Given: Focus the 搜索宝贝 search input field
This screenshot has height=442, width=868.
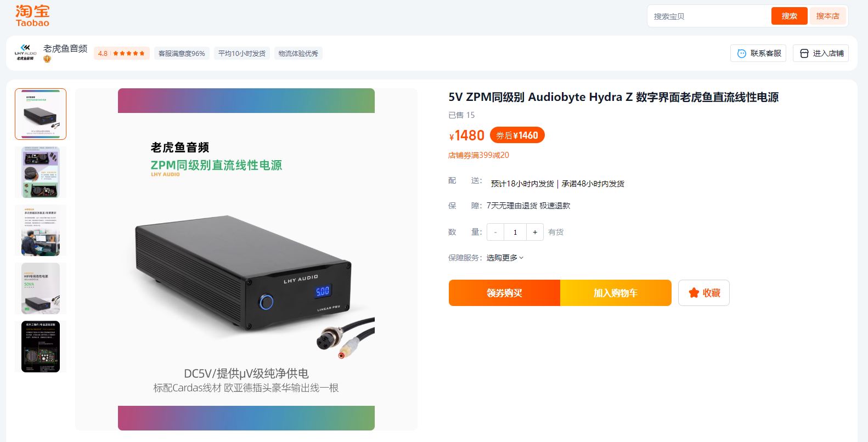Looking at the screenshot, I should (x=709, y=16).
